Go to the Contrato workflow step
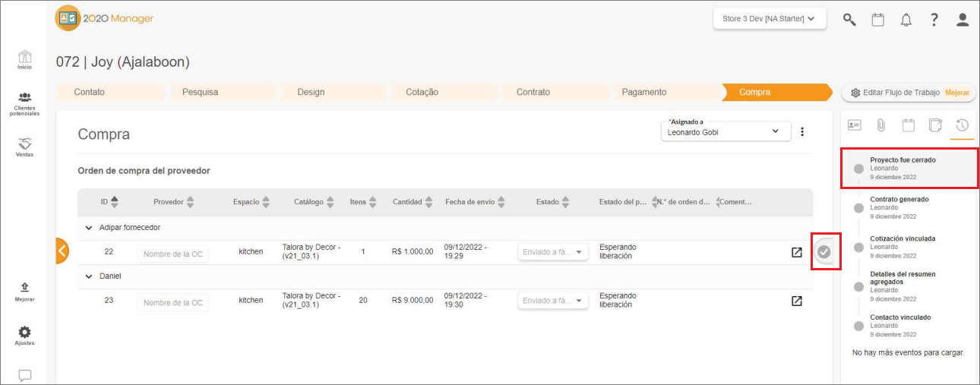980x385 pixels. 533,92
